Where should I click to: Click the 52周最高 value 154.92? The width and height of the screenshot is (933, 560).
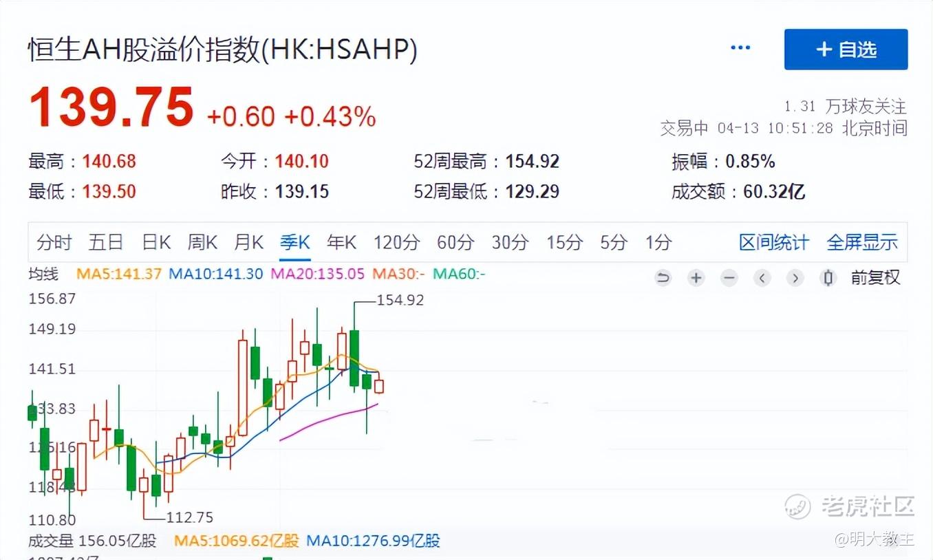point(533,162)
